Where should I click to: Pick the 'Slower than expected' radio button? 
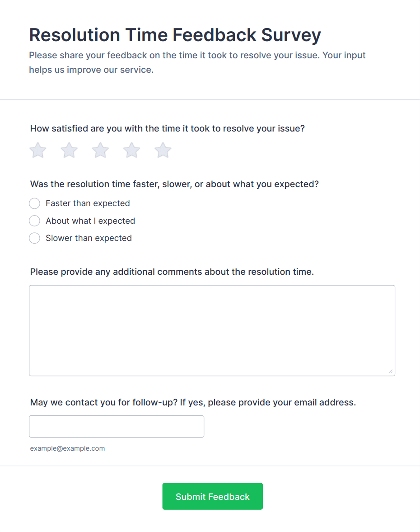pyautogui.click(x=35, y=238)
